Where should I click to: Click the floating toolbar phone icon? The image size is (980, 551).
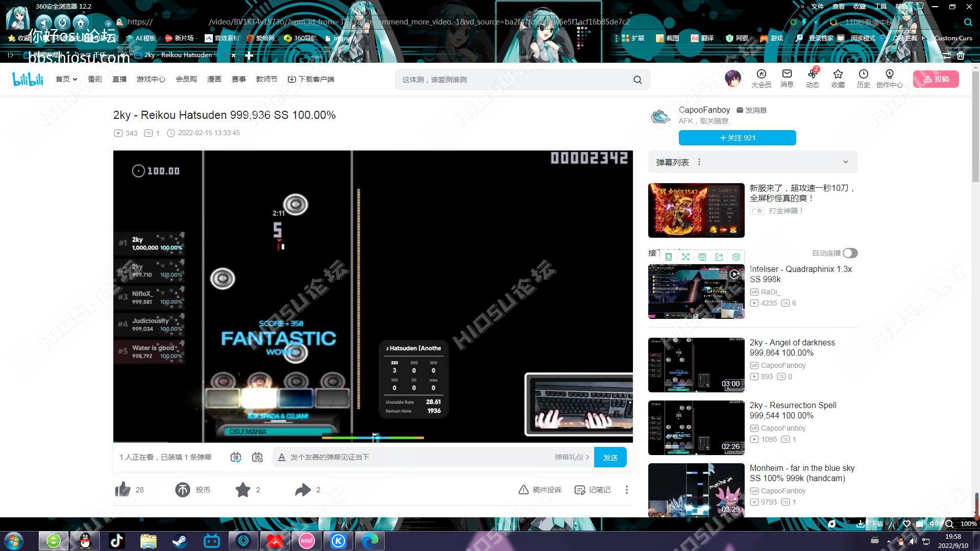pos(669,257)
